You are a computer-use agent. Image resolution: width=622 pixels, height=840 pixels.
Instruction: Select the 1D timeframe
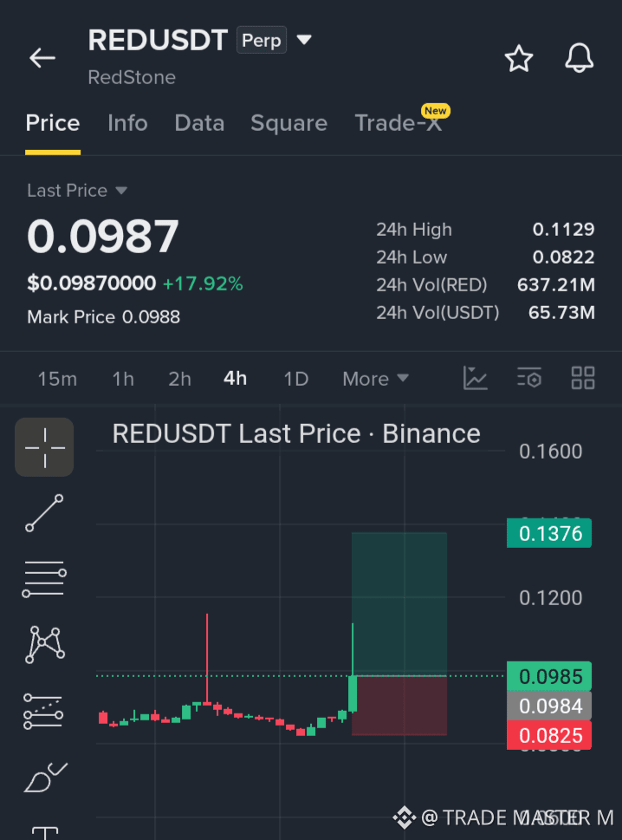point(295,379)
